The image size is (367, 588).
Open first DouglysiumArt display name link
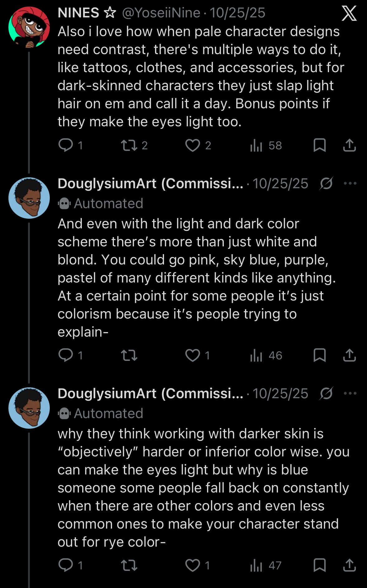(x=150, y=184)
